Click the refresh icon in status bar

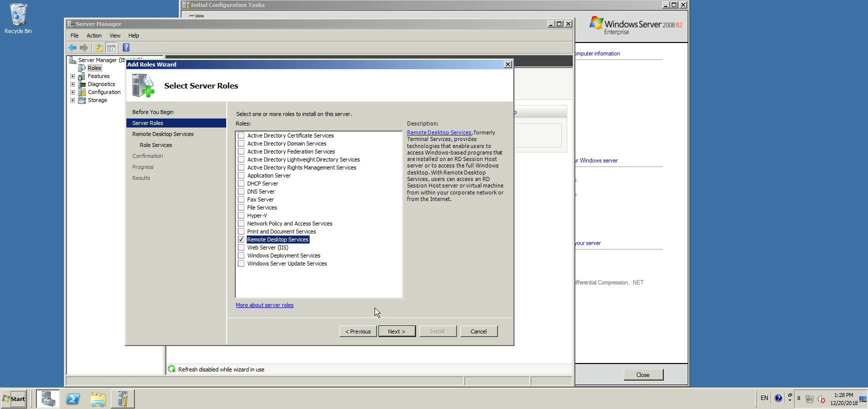172,369
